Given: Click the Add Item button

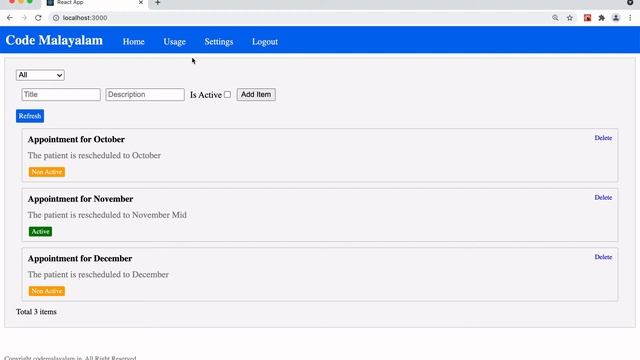Looking at the screenshot, I should point(256,94).
